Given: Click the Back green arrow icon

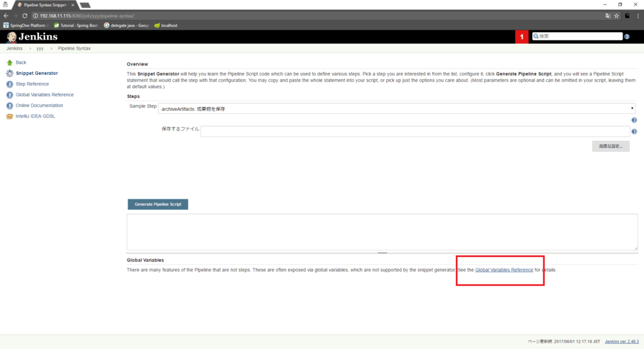Looking at the screenshot, I should tap(9, 62).
